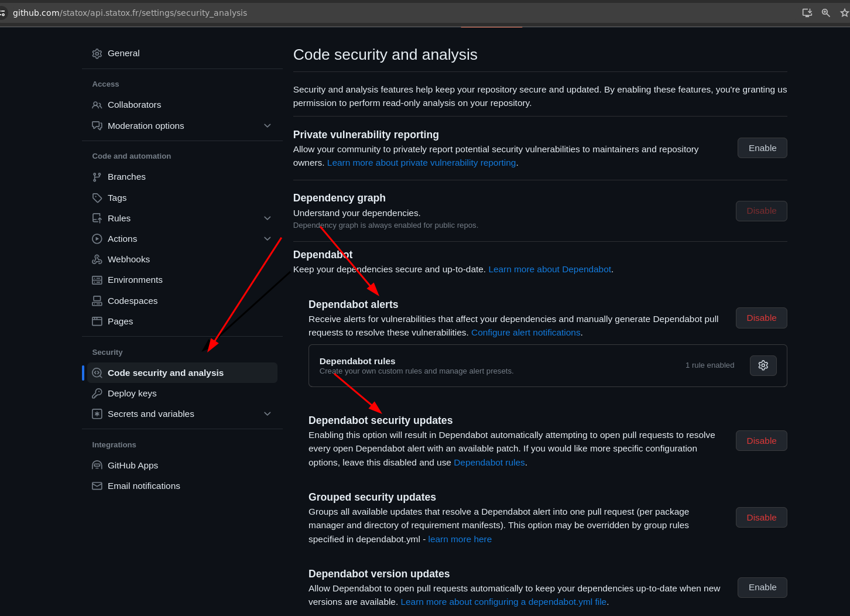Expand Actions submenu chevron

click(x=268, y=239)
